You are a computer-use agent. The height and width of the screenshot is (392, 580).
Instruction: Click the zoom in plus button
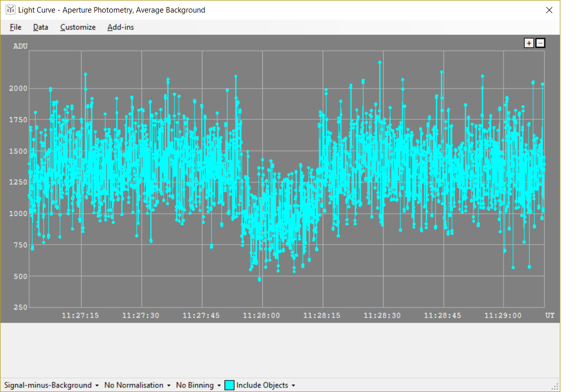pyautogui.click(x=529, y=43)
